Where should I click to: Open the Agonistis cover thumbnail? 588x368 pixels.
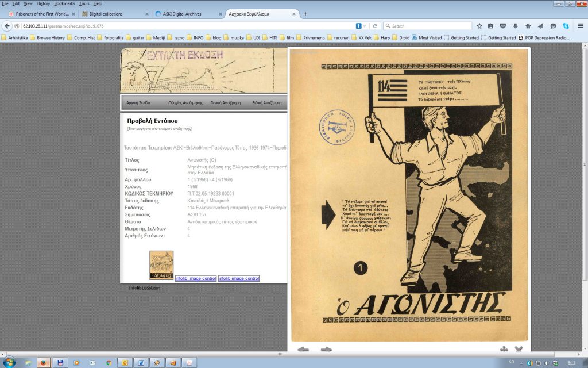(161, 265)
